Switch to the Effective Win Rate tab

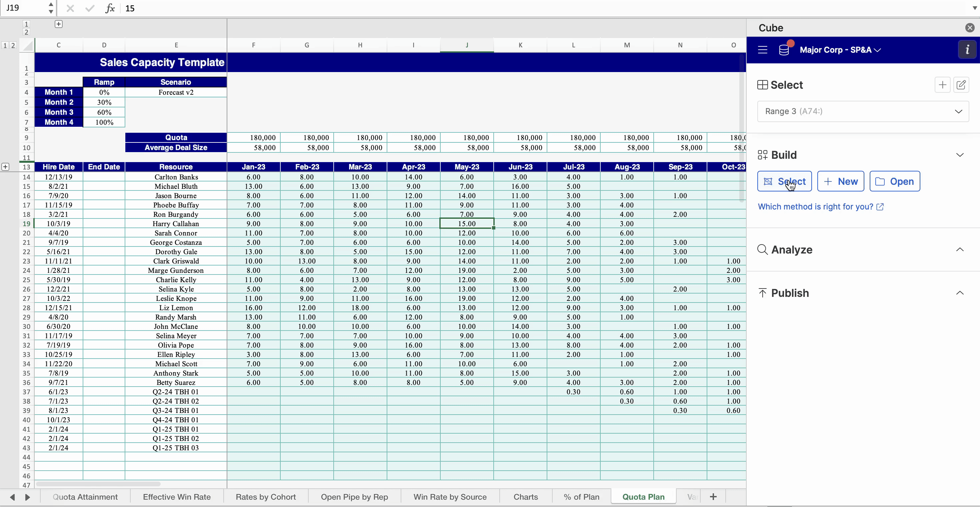pyautogui.click(x=177, y=497)
